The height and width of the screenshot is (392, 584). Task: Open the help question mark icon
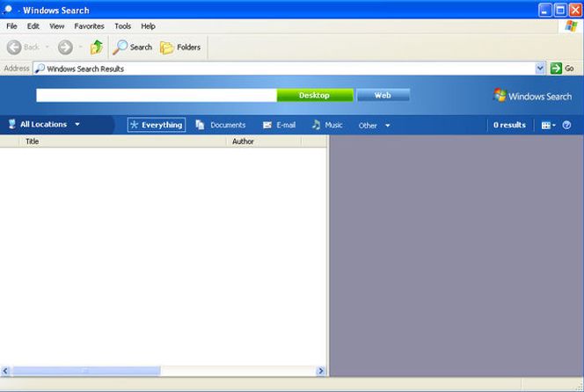566,125
